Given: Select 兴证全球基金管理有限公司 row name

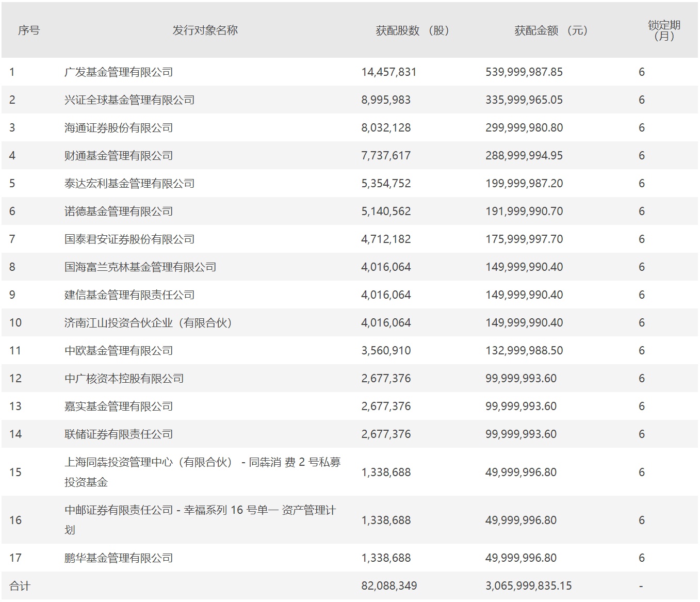Looking at the screenshot, I should coord(129,100).
